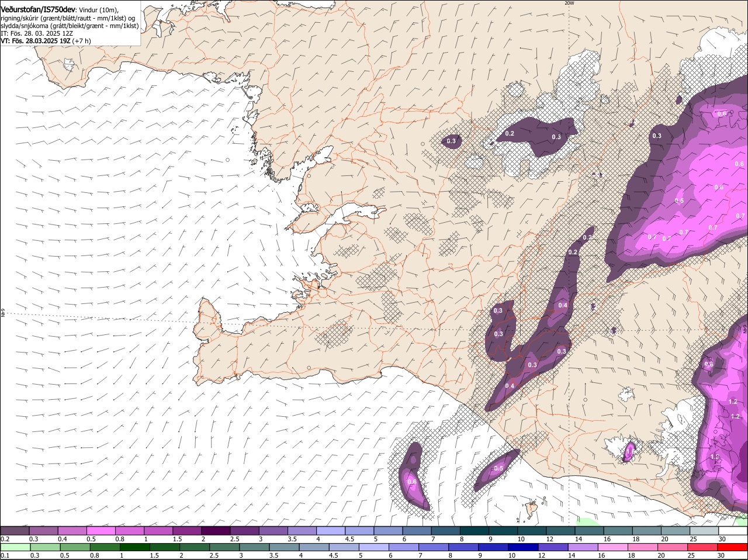Viewport: 748px width, 560px height.
Task: Click the isolated 0.3 value in the small oval patch
Action: [451, 141]
